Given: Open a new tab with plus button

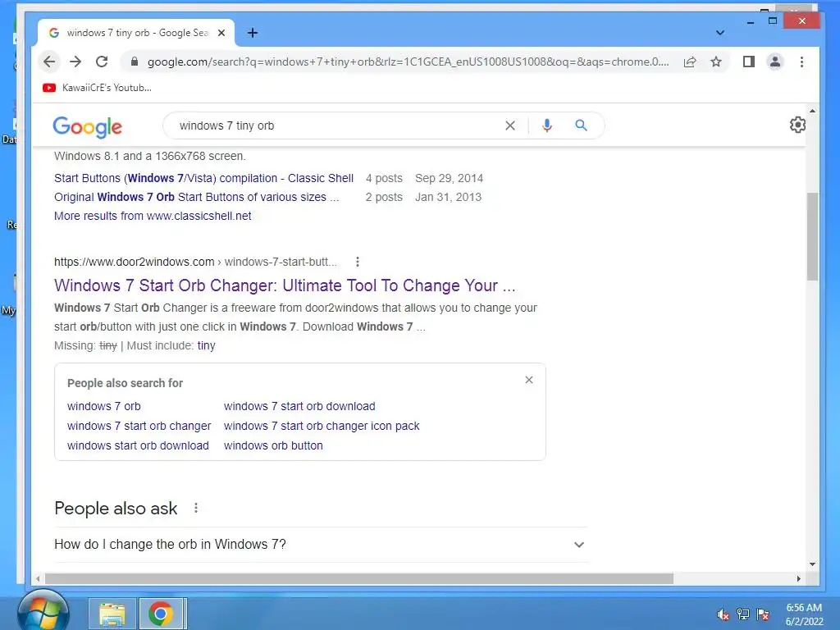Looking at the screenshot, I should [253, 33].
